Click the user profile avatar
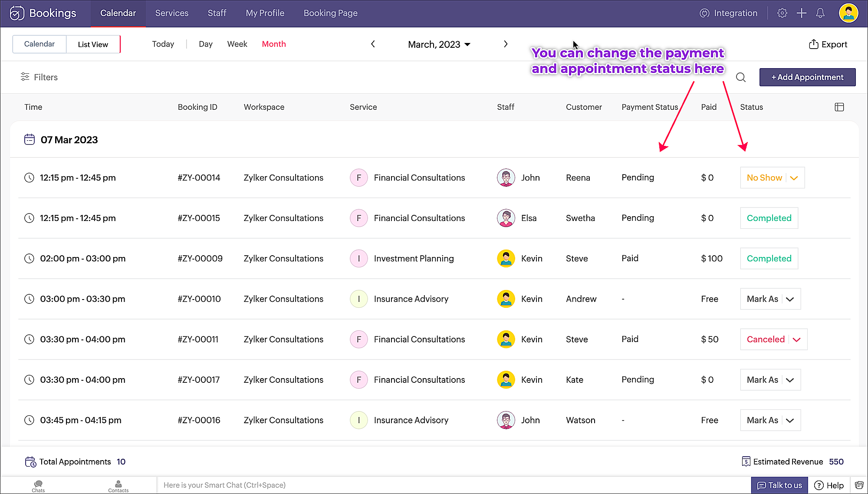Image resolution: width=868 pixels, height=494 pixels. coord(848,13)
